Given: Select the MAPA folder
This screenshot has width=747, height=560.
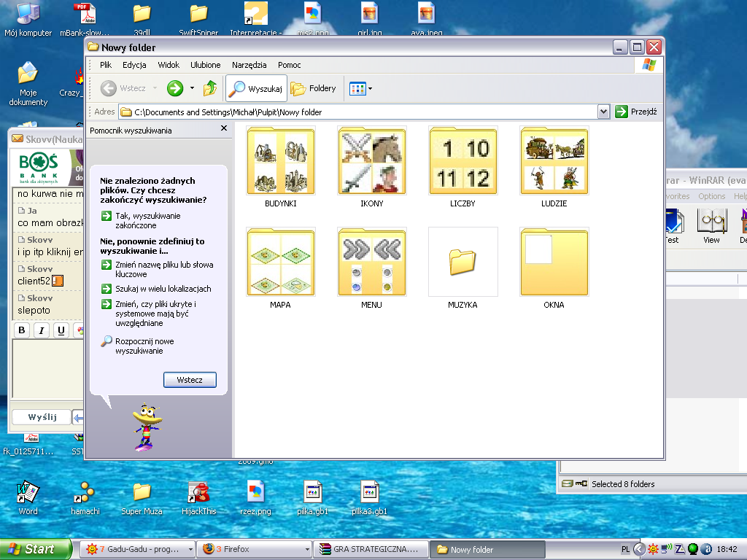Looking at the screenshot, I should [x=280, y=262].
